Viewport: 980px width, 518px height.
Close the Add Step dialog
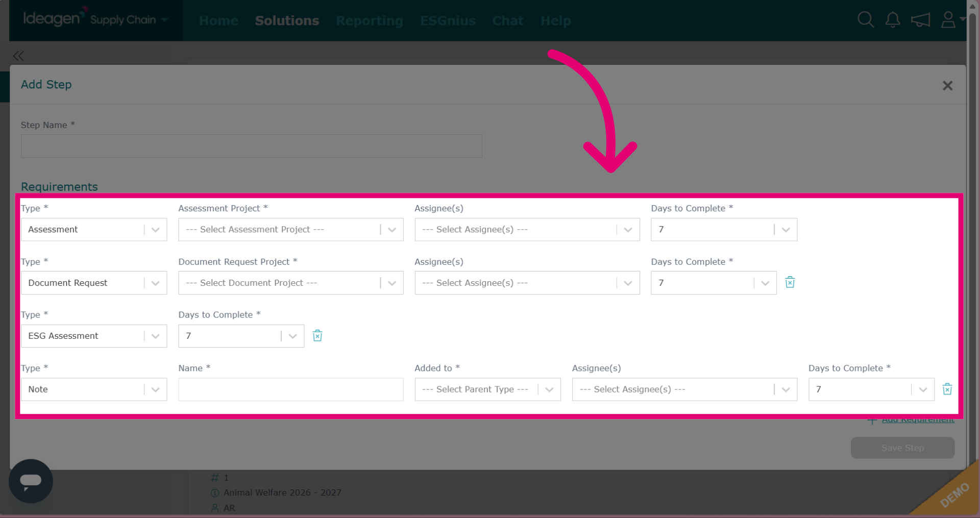[x=947, y=86]
